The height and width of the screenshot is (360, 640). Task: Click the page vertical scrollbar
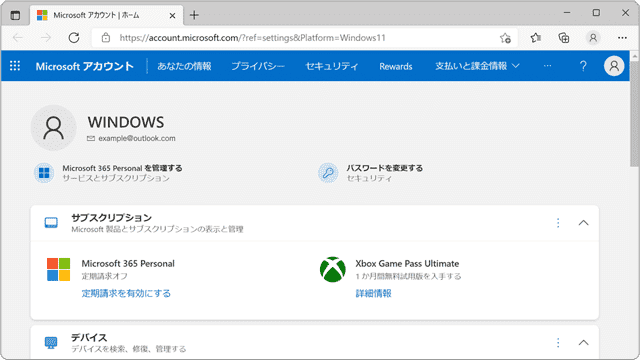(x=635, y=114)
